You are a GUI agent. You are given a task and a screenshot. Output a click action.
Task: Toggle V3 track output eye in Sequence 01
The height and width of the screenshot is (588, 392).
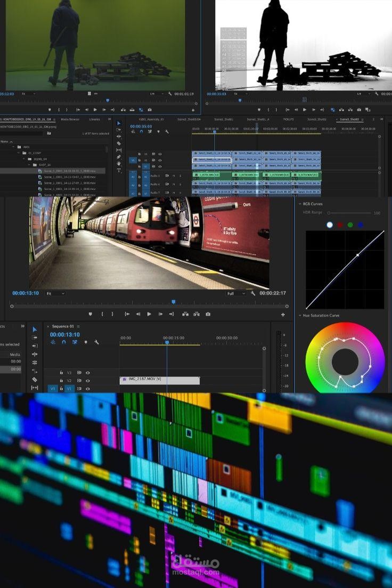click(88, 373)
